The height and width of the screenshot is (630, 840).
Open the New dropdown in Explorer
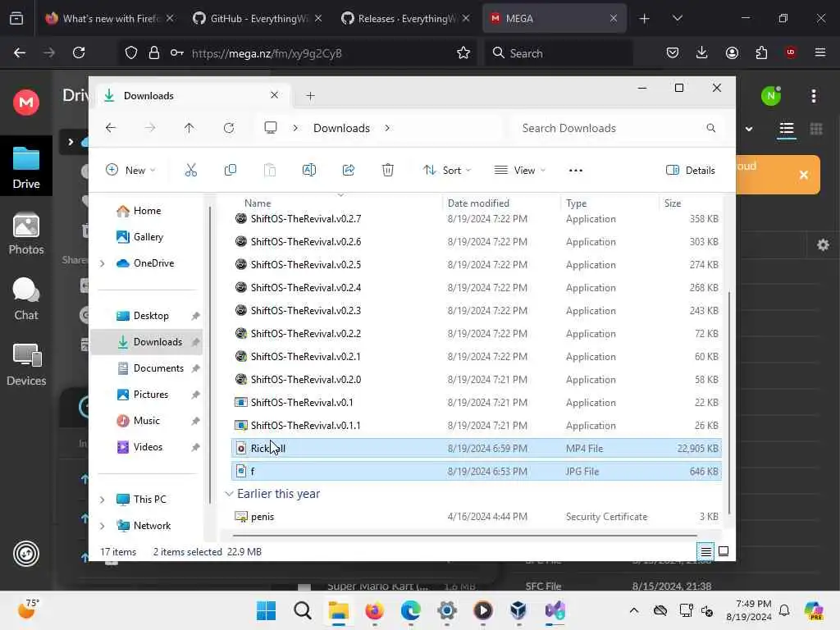tap(130, 171)
